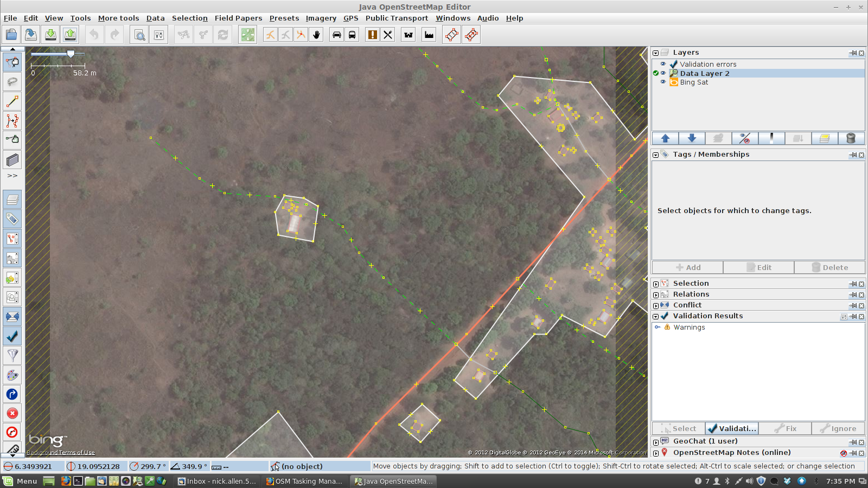
Task: Delete the selected layer with trash icon
Action: coord(851,138)
